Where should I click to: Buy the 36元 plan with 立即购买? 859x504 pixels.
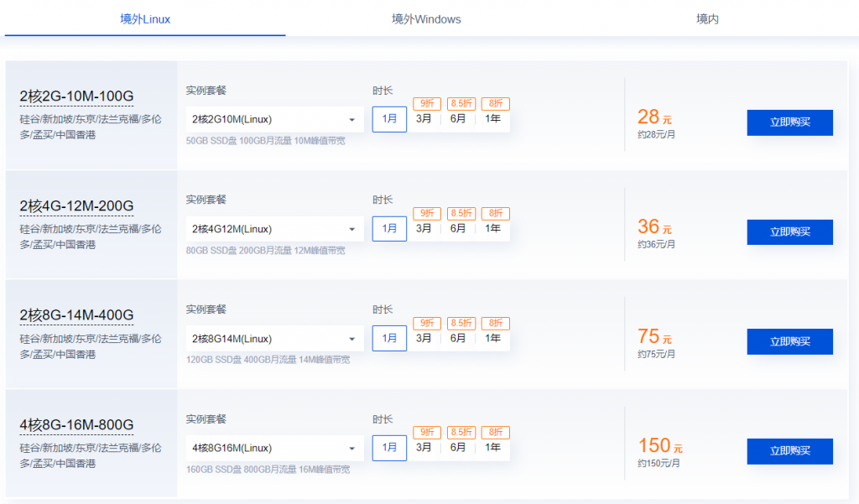click(x=789, y=232)
